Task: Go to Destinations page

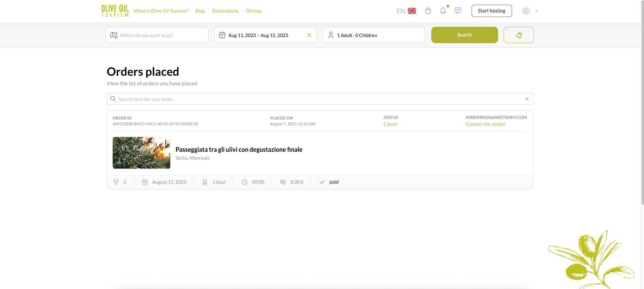Action: coord(225,11)
